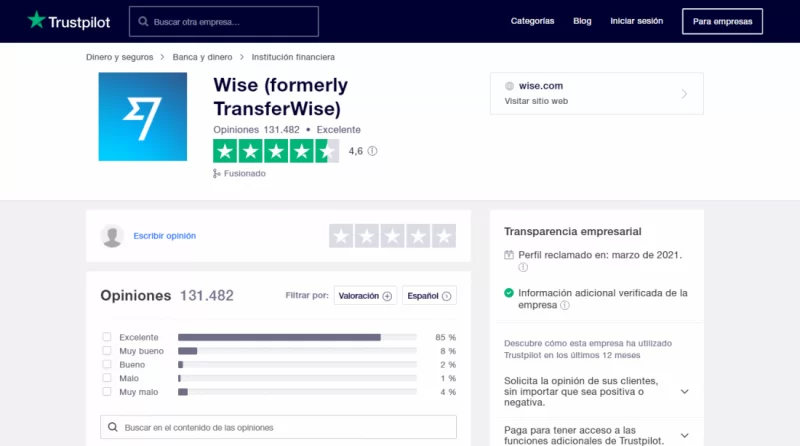Click the first empty rating star
The height and width of the screenshot is (446, 800).
pos(341,236)
